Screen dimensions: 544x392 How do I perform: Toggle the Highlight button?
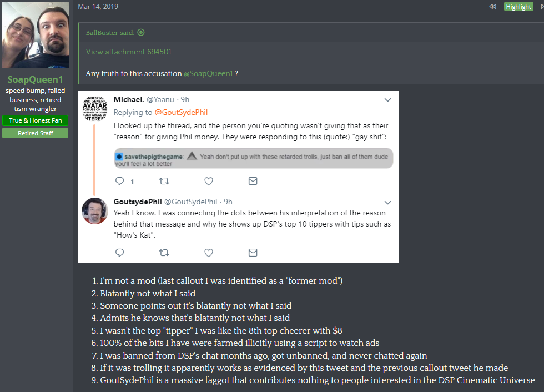(518, 7)
